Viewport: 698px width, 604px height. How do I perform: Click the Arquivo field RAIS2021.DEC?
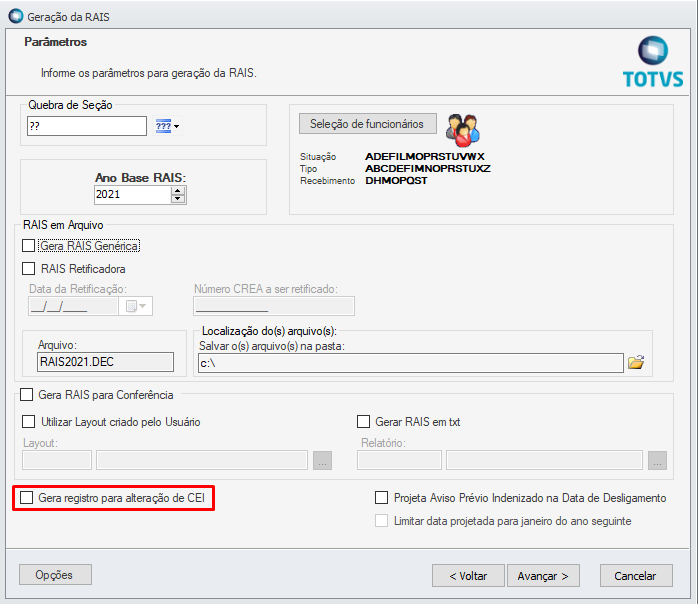pyautogui.click(x=106, y=362)
